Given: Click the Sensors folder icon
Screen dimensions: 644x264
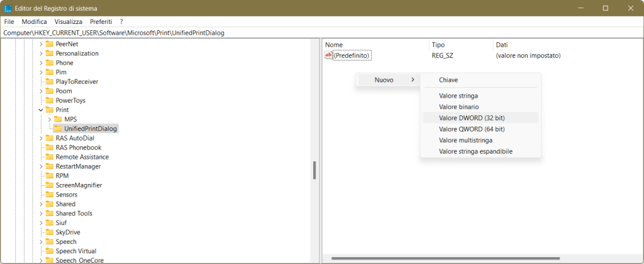Looking at the screenshot, I should click(x=50, y=195).
